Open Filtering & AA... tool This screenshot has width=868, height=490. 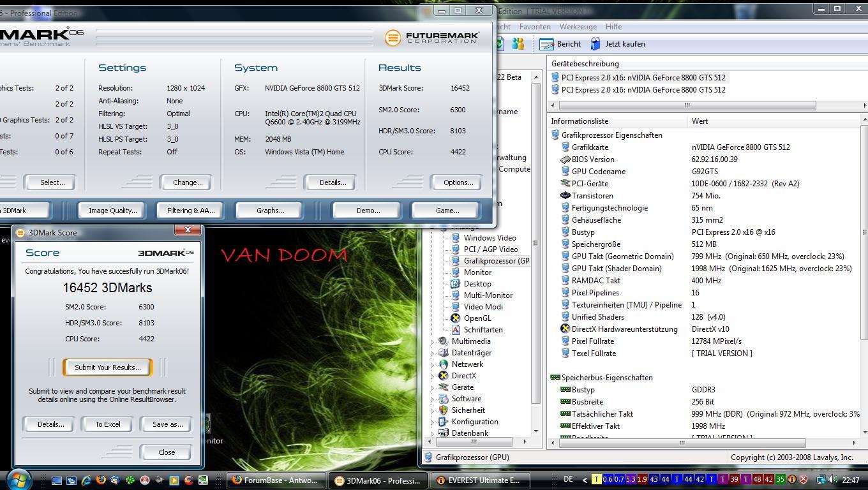pyautogui.click(x=191, y=211)
